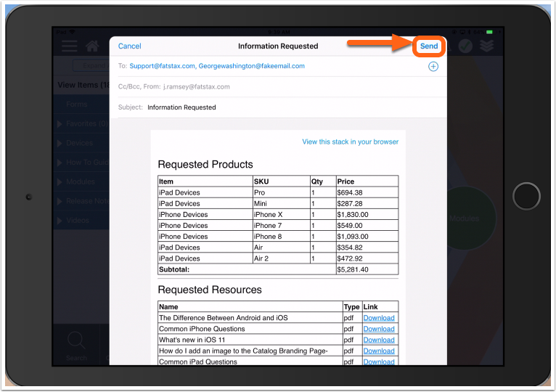The height and width of the screenshot is (392, 556).
Task: Tap the Wi-Fi indicator in the status bar
Action: [72, 32]
